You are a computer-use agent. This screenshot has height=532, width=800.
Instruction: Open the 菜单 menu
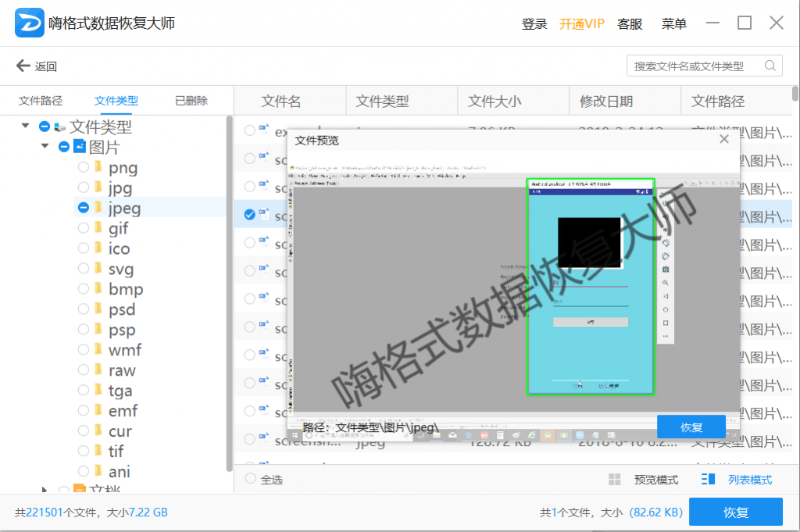pyautogui.click(x=674, y=23)
